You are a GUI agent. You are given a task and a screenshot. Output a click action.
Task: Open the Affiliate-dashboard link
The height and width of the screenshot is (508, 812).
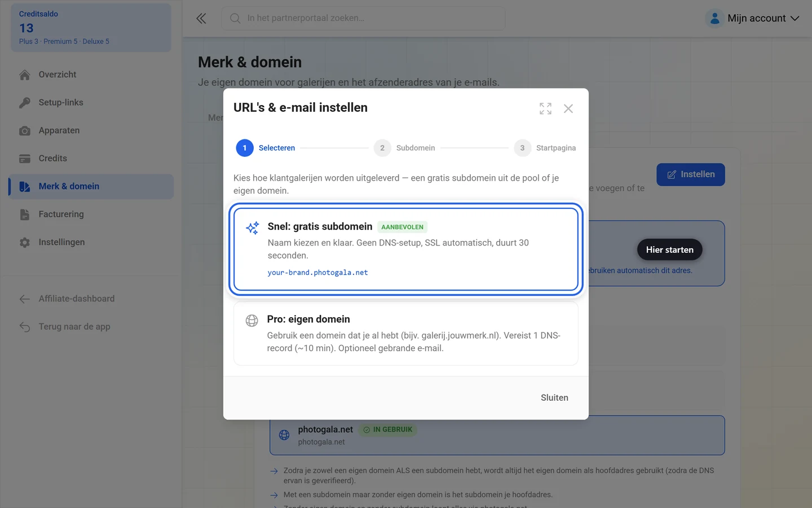coord(91,299)
